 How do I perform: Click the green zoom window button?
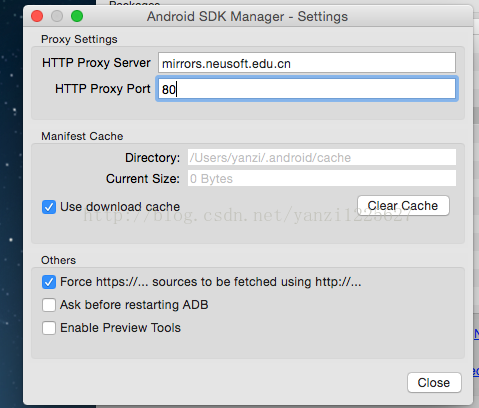pos(77,16)
